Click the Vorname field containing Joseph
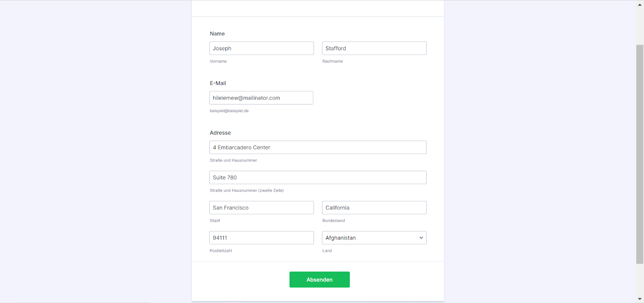Image resolution: width=644 pixels, height=303 pixels. pyautogui.click(x=261, y=48)
